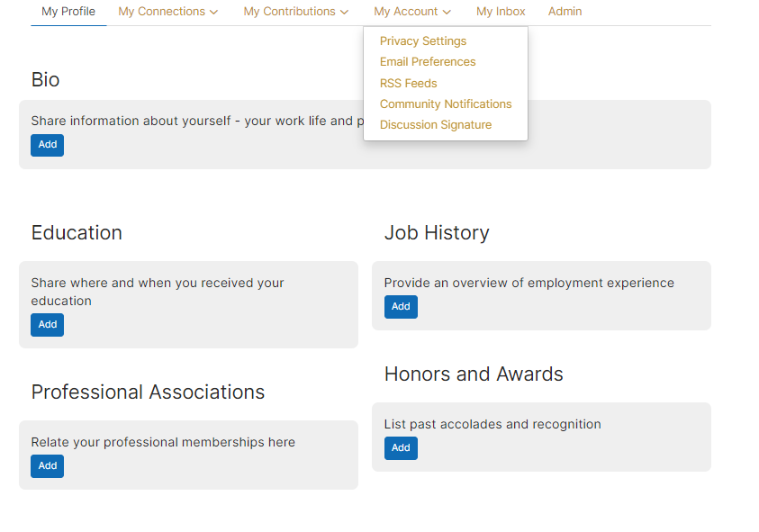
Task: Click the My Connections chevron arrow
Action: pos(213,13)
